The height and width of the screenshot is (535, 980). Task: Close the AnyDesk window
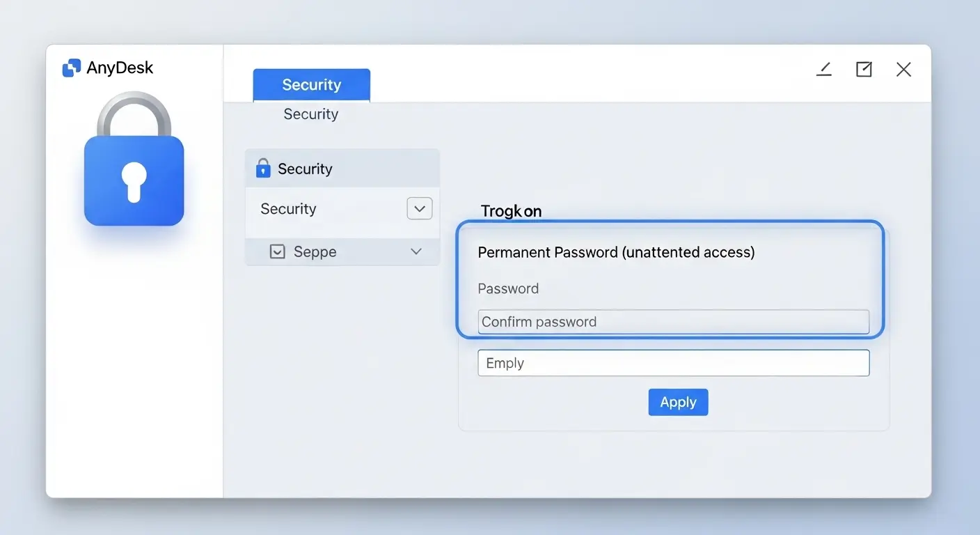[x=903, y=69]
